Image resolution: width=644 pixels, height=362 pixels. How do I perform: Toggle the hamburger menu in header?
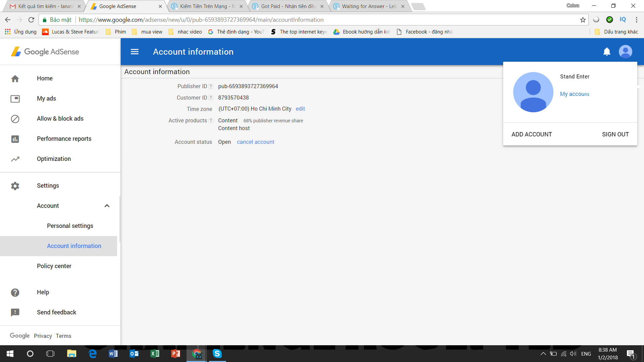[135, 52]
